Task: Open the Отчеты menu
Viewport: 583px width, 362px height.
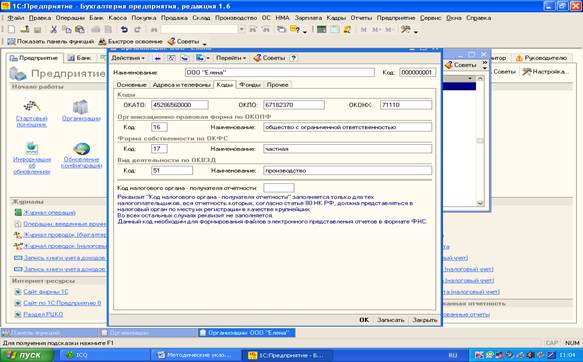Action: [x=361, y=18]
